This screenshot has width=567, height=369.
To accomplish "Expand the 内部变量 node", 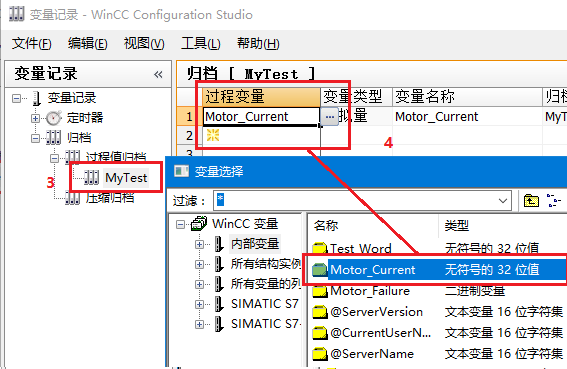I will pos(199,244).
